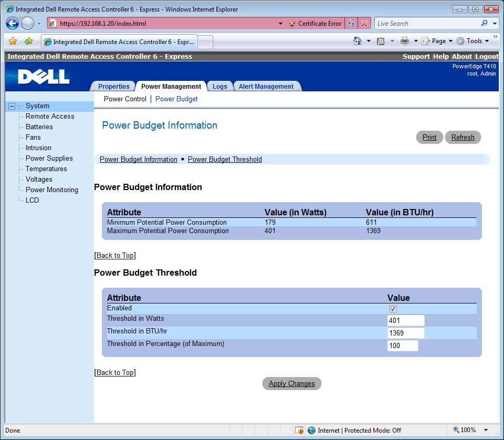504x440 pixels.
Task: Click the Refresh button
Action: [x=463, y=137]
